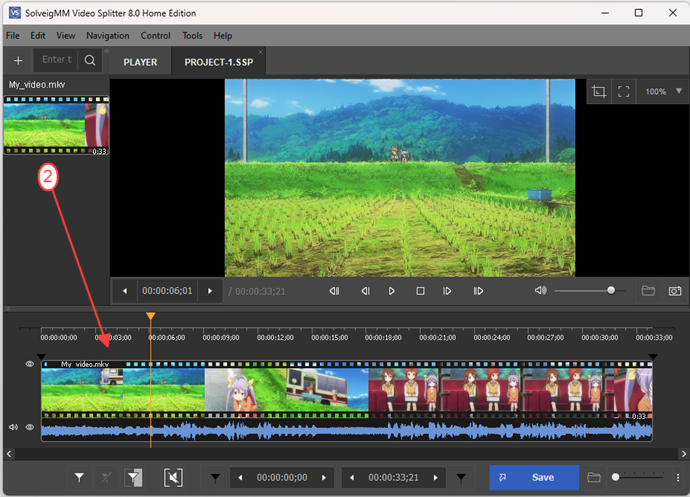
Task: Open the Help menu
Action: coord(223,36)
